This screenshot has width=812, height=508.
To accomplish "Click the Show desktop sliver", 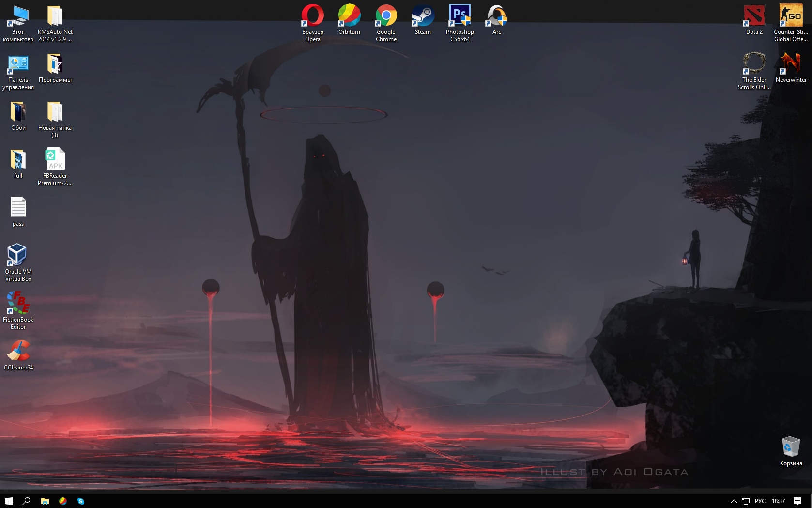I will (x=811, y=501).
